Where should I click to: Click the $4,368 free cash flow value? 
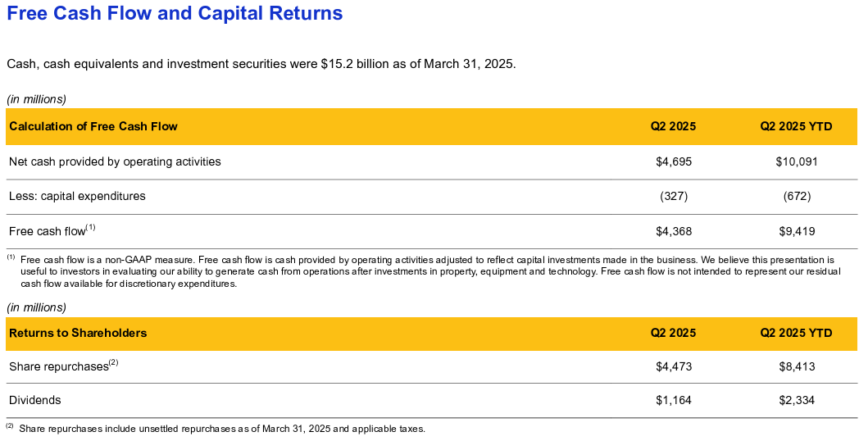pyautogui.click(x=674, y=231)
